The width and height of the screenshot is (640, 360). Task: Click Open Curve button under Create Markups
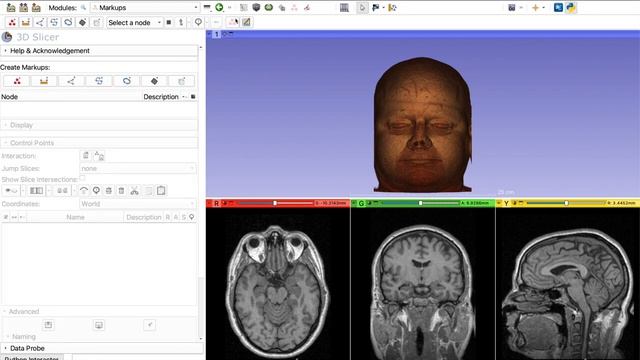(99, 81)
